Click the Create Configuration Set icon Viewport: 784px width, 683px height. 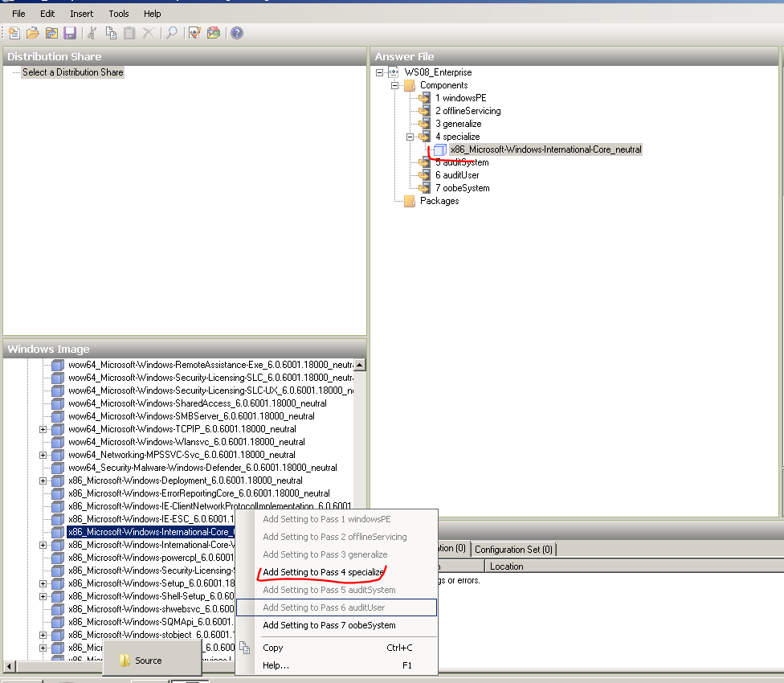point(214,33)
